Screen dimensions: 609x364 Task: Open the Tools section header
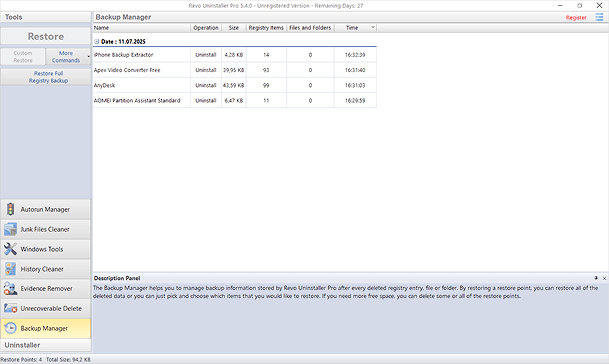coord(45,17)
